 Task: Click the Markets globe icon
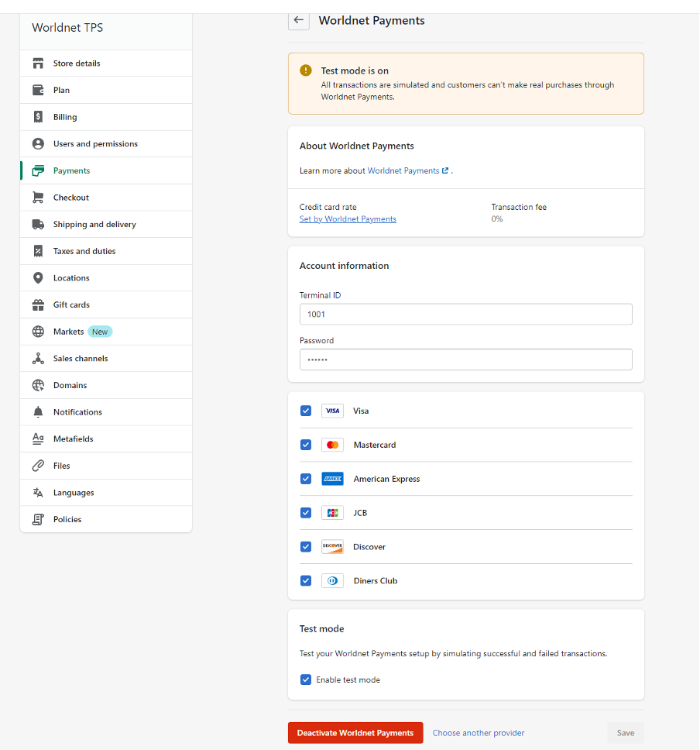[38, 332]
